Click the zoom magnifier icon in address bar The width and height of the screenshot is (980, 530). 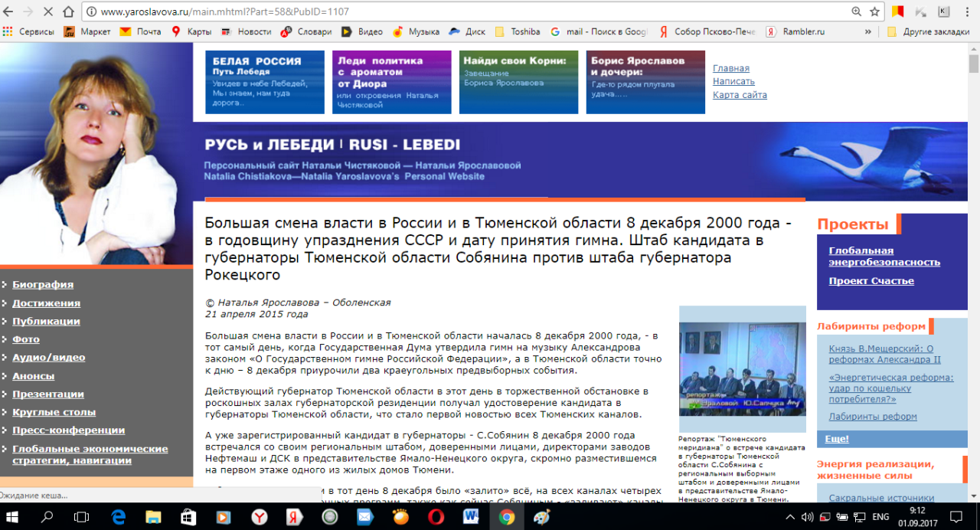pyautogui.click(x=856, y=11)
